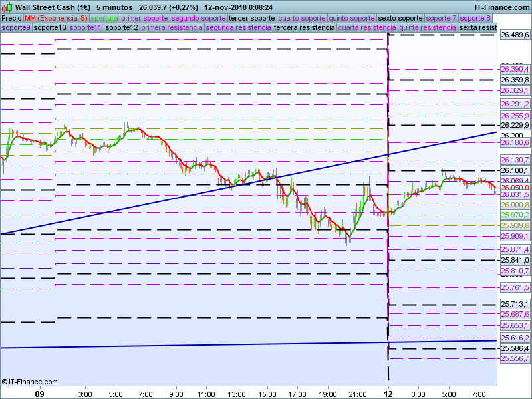Click the soporte10 legend label
The image size is (532, 399).
pyautogui.click(x=50, y=28)
